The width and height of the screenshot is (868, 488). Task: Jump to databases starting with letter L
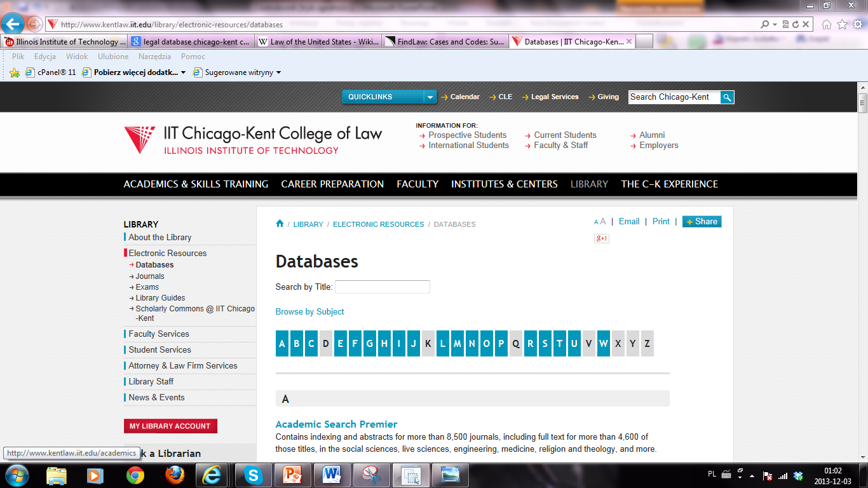(443, 343)
